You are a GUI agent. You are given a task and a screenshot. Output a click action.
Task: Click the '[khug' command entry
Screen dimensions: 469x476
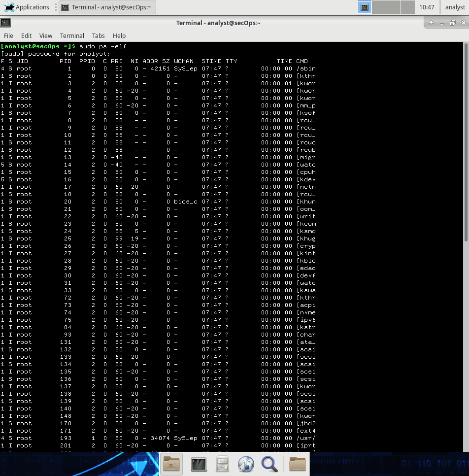[x=306, y=238]
